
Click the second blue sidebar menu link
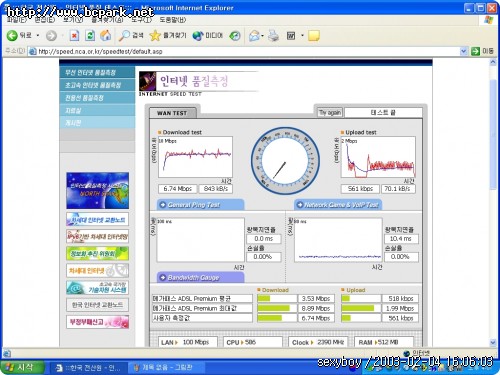click(97, 85)
